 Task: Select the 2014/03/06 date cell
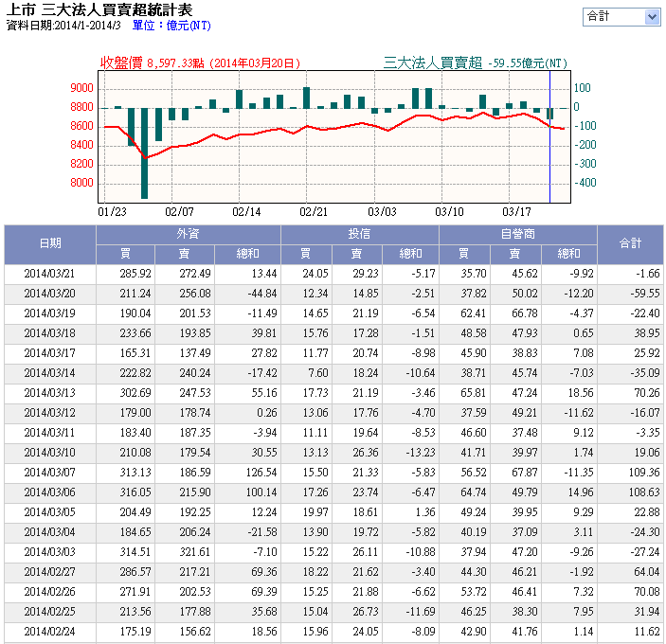pyautogui.click(x=49, y=492)
